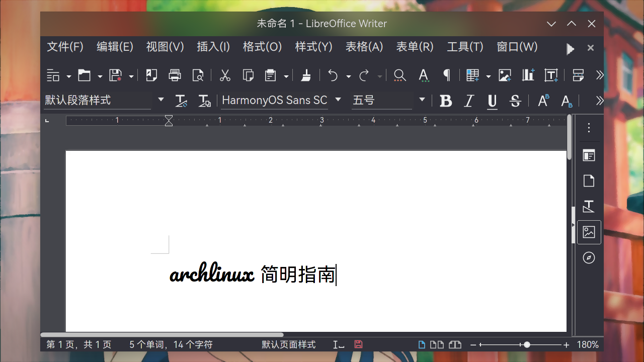Insert a chart into the document
The image size is (644, 362).
click(x=527, y=75)
